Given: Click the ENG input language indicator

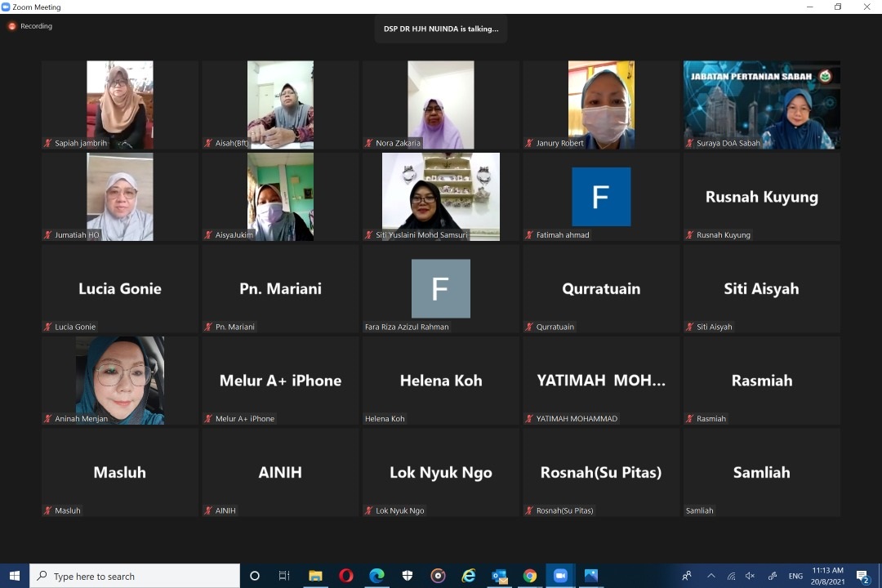Looking at the screenshot, I should point(795,576).
